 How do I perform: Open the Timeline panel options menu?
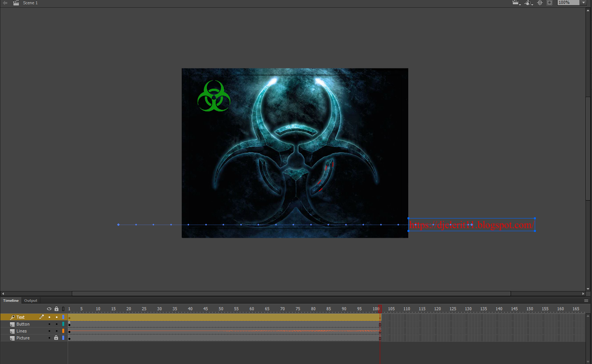click(x=586, y=301)
